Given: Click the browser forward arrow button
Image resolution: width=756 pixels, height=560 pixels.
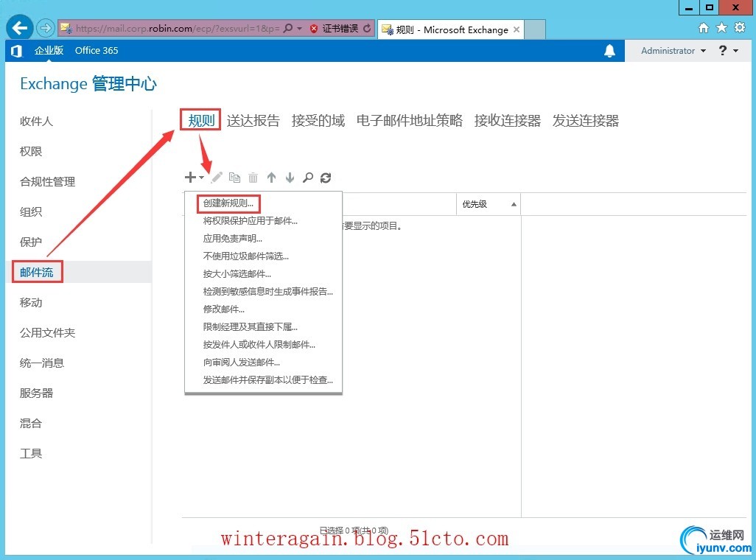Looking at the screenshot, I should click(46, 28).
